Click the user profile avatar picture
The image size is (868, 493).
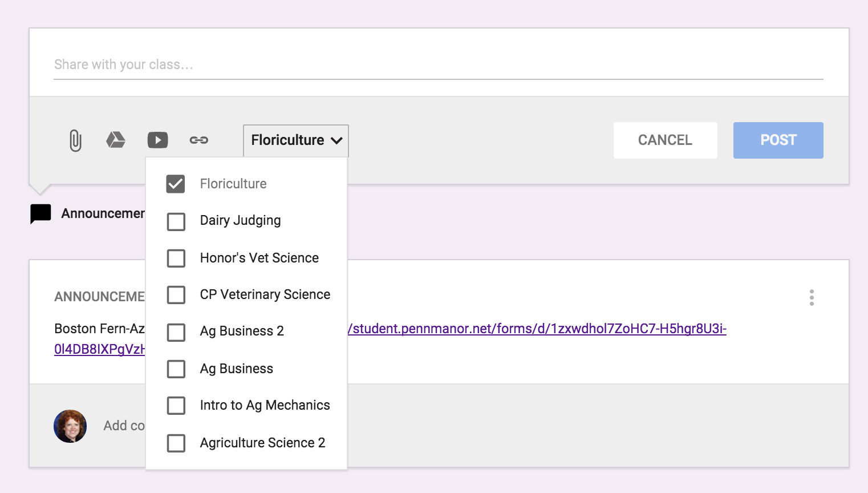click(x=70, y=426)
